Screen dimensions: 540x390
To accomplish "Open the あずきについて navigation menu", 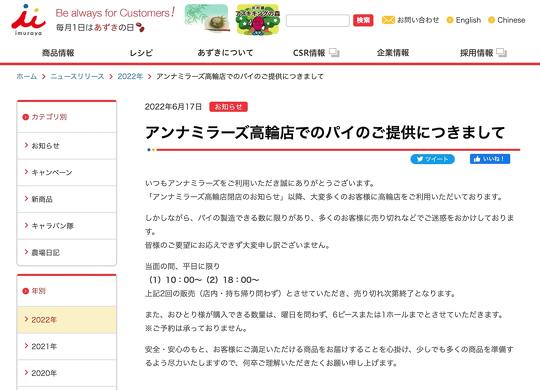I will point(225,53).
